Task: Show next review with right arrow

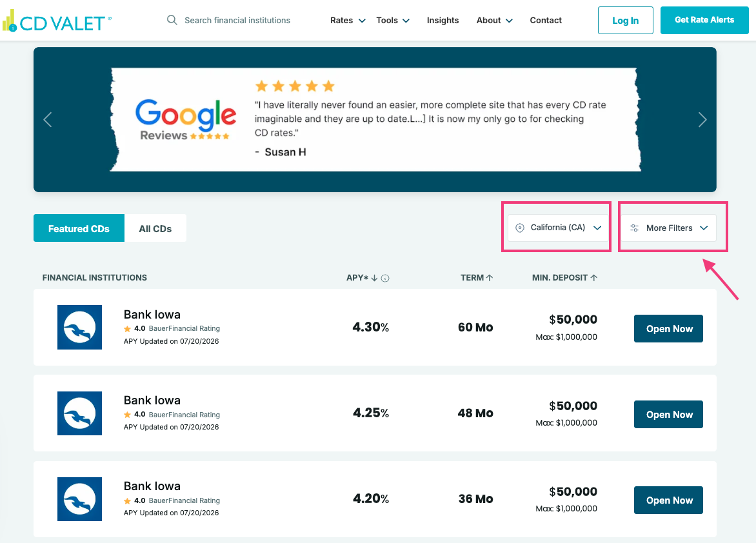Action: 702,119
